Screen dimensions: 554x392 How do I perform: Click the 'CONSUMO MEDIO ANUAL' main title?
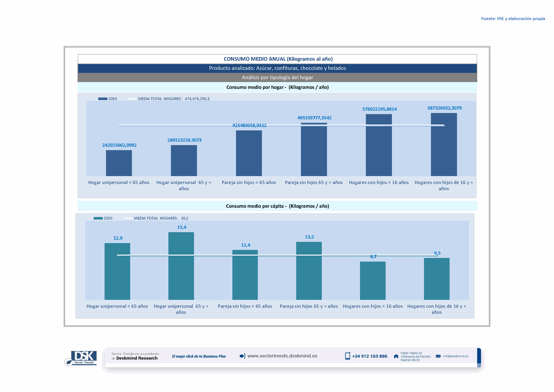click(x=278, y=59)
